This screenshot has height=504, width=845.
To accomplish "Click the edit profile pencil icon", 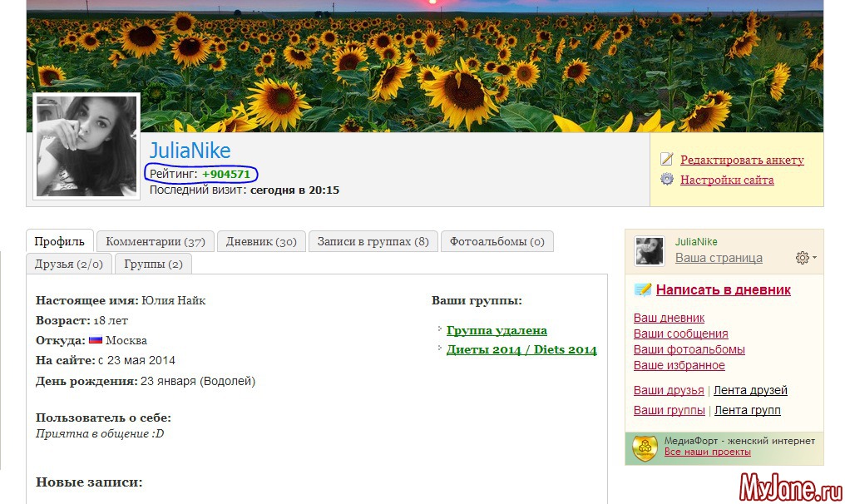I will pos(666,160).
